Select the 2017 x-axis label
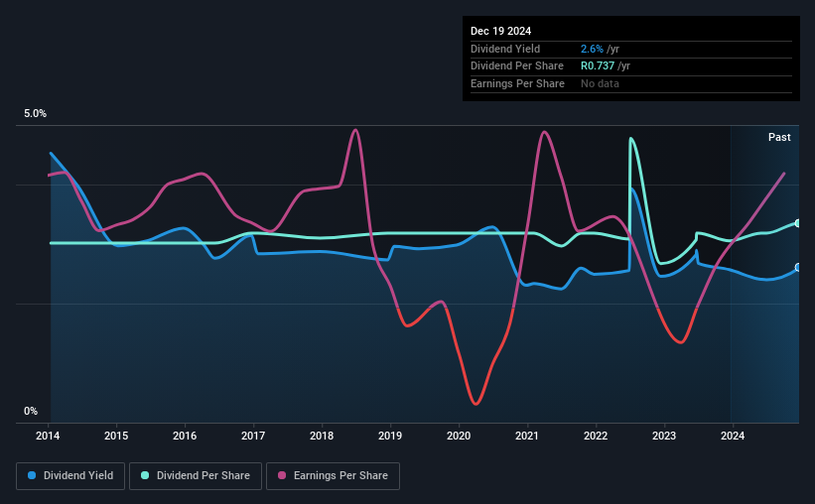The height and width of the screenshot is (504, 815). [x=253, y=436]
